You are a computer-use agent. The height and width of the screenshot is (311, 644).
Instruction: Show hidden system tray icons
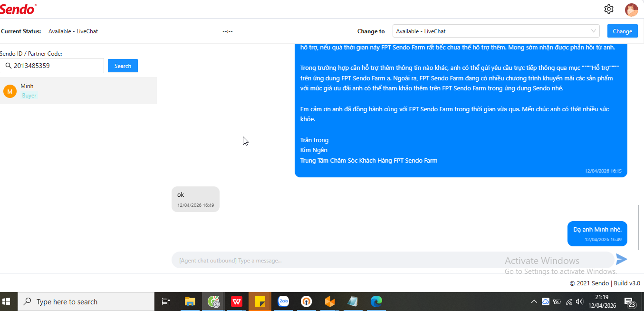pos(534,301)
